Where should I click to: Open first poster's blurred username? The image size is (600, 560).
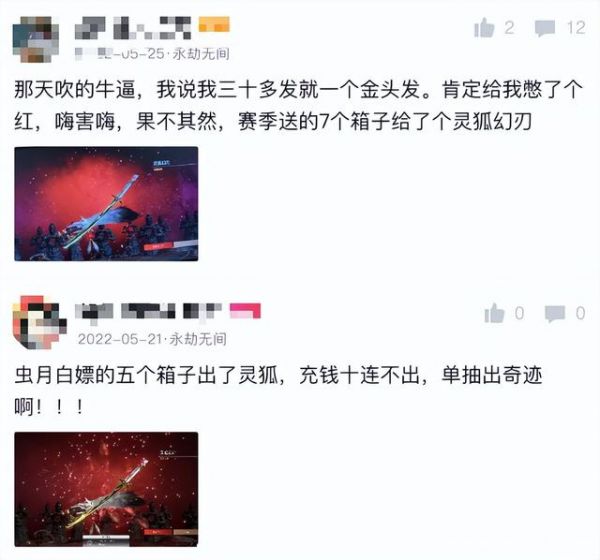(133, 28)
